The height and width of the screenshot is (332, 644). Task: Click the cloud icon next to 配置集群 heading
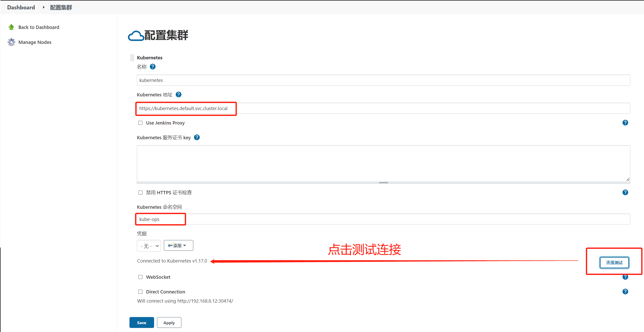[x=136, y=36]
